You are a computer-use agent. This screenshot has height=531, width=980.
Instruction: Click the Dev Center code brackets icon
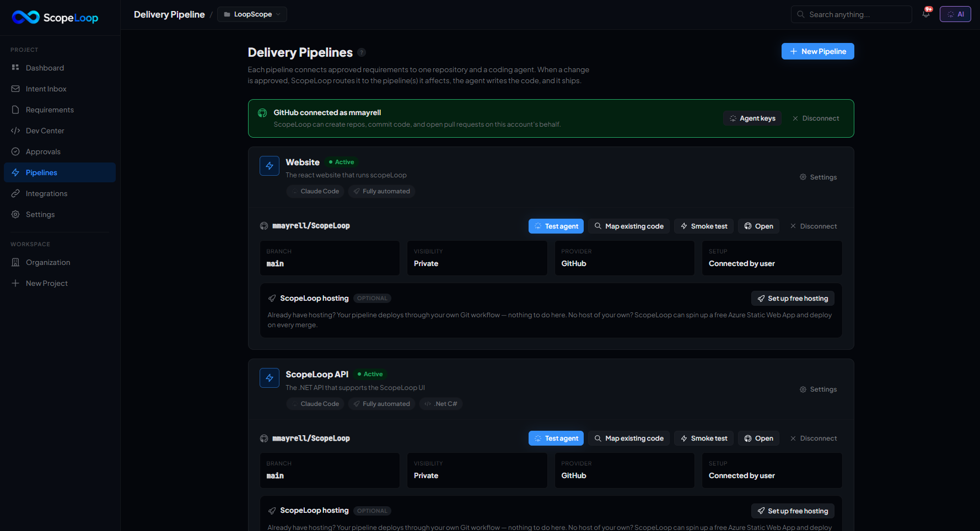click(15, 131)
